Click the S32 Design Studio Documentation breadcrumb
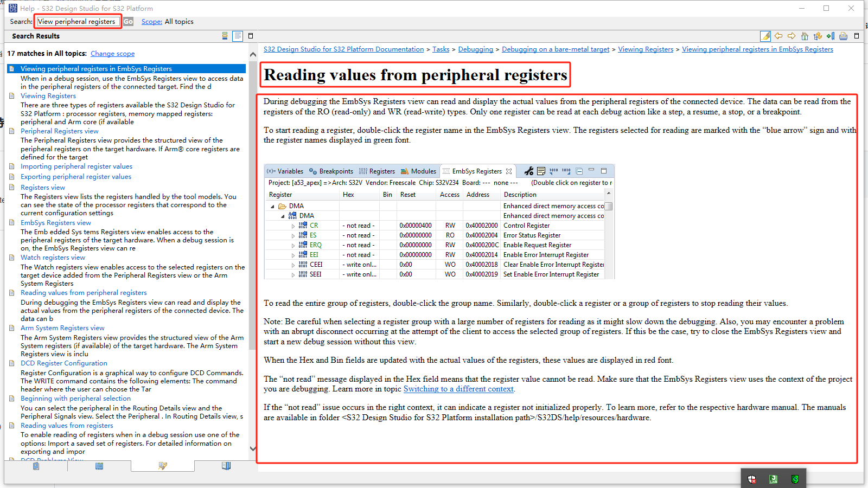Viewport: 868px width, 488px height. (x=344, y=49)
